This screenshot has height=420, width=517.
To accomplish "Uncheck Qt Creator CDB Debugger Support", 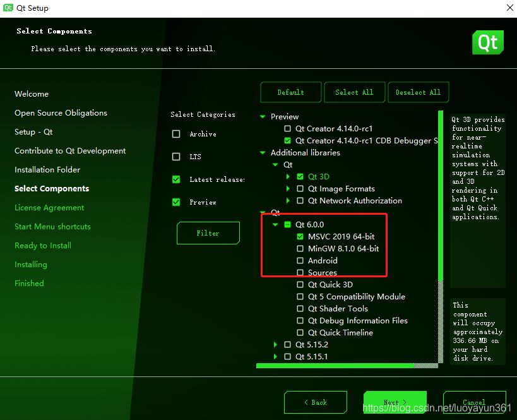I will click(x=287, y=141).
